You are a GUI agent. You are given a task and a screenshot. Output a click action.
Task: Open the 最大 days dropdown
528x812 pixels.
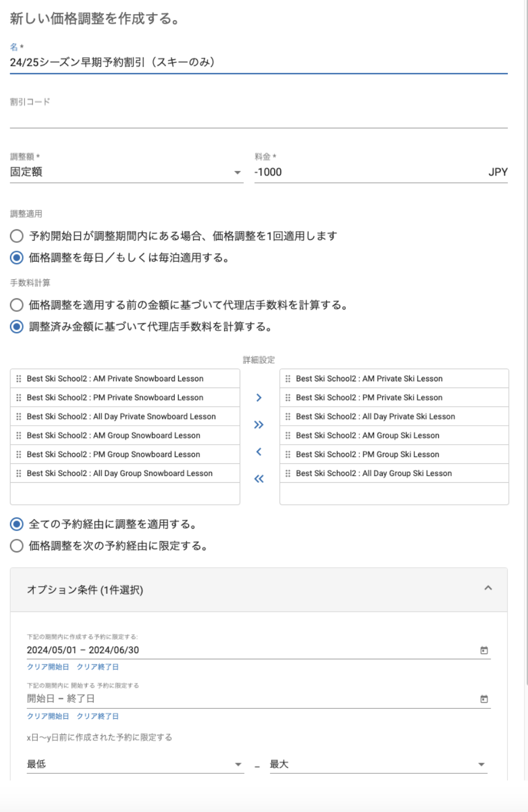pos(378,764)
